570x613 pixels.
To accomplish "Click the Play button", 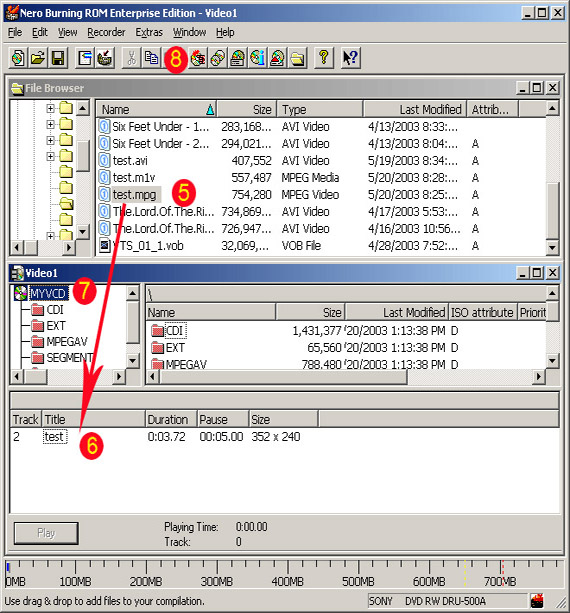I will point(46,533).
